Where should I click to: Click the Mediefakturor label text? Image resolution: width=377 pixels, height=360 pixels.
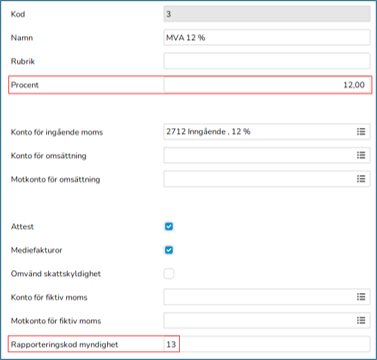(36, 250)
